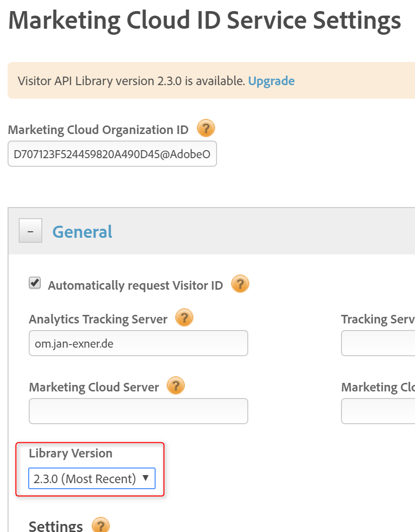The width and height of the screenshot is (415, 532).
Task: Click the Visitor API Library version notification text
Action: pyautogui.click(x=131, y=81)
